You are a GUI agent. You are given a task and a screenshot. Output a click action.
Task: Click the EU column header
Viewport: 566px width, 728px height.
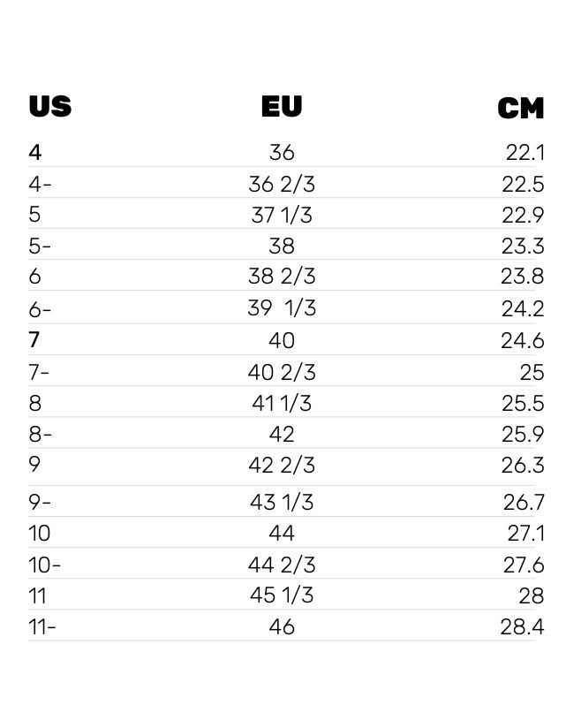click(x=282, y=106)
